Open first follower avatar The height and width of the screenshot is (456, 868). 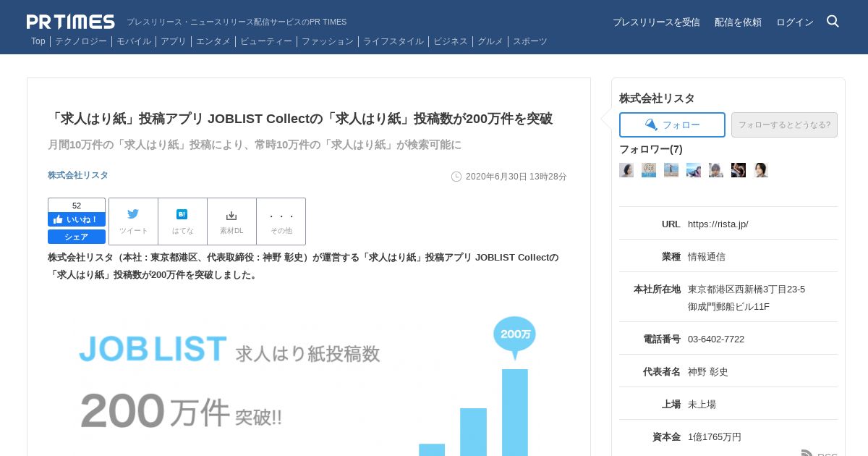point(626,170)
